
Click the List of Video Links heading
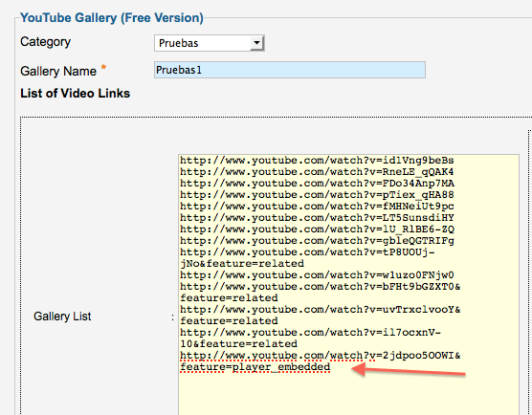[75, 94]
